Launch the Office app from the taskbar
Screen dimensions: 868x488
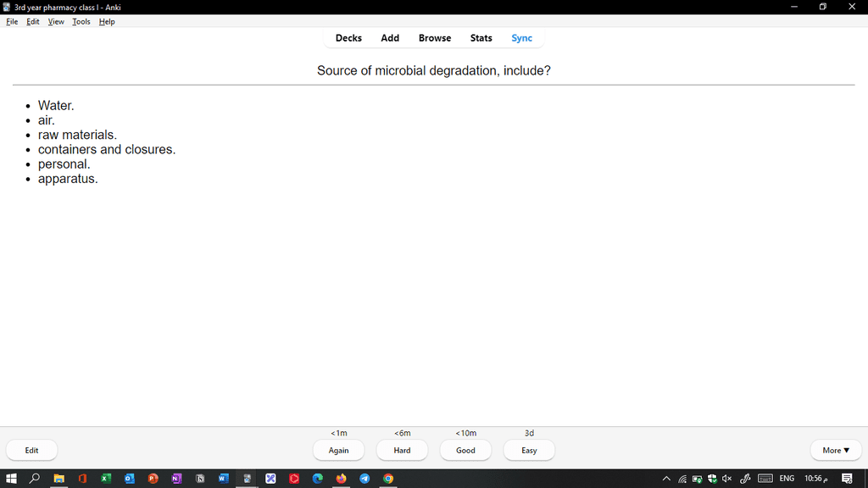click(x=82, y=479)
